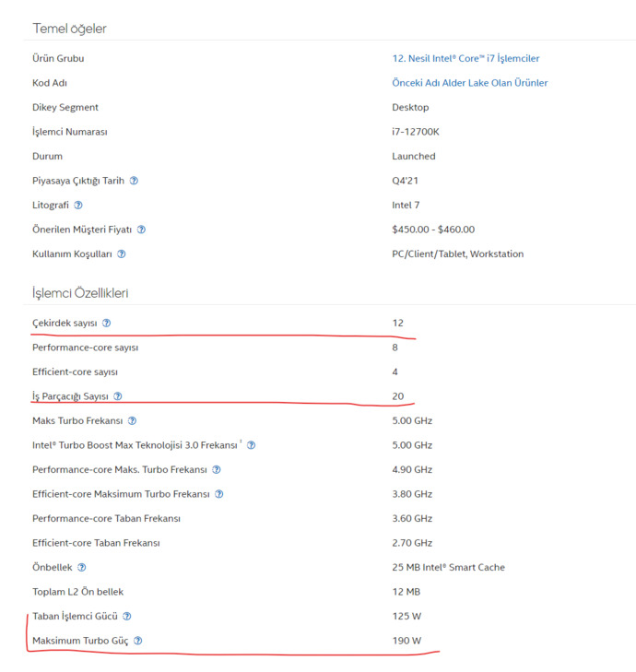Click help icon beside Turbo Boost Max Teknolojisi 3.0 Frekansı
Viewport: 636px width, 672px height.
(252, 445)
